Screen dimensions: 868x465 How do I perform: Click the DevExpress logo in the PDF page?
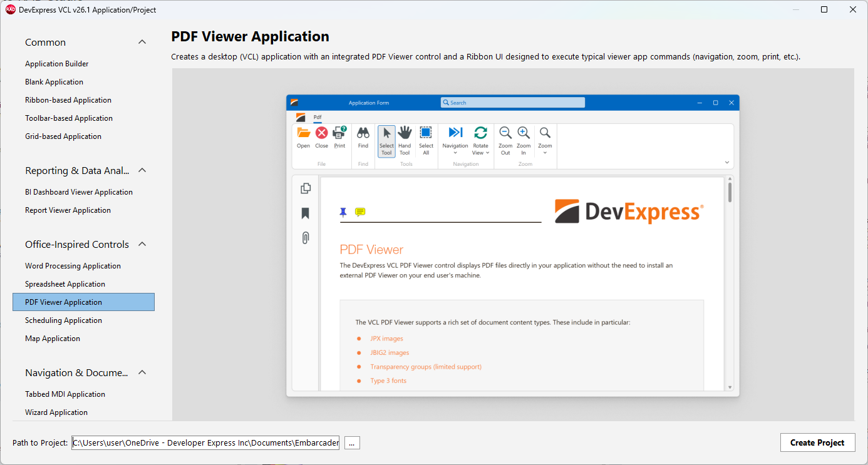[x=629, y=212]
